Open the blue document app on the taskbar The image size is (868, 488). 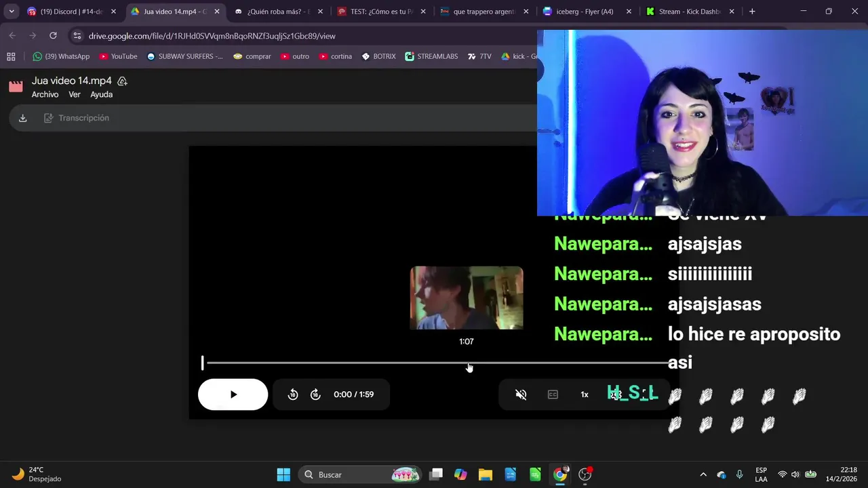pos(511,474)
